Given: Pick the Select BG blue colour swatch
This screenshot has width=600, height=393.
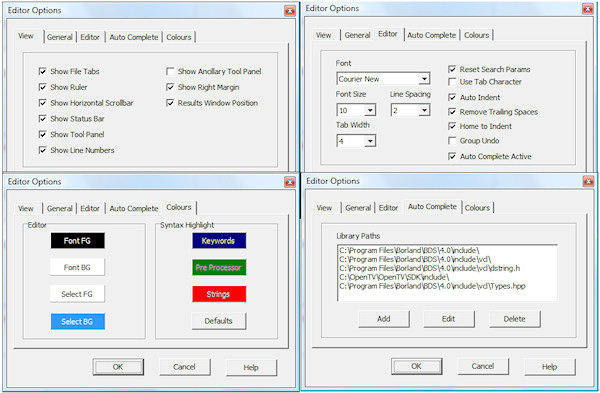Looking at the screenshot, I should tap(77, 321).
